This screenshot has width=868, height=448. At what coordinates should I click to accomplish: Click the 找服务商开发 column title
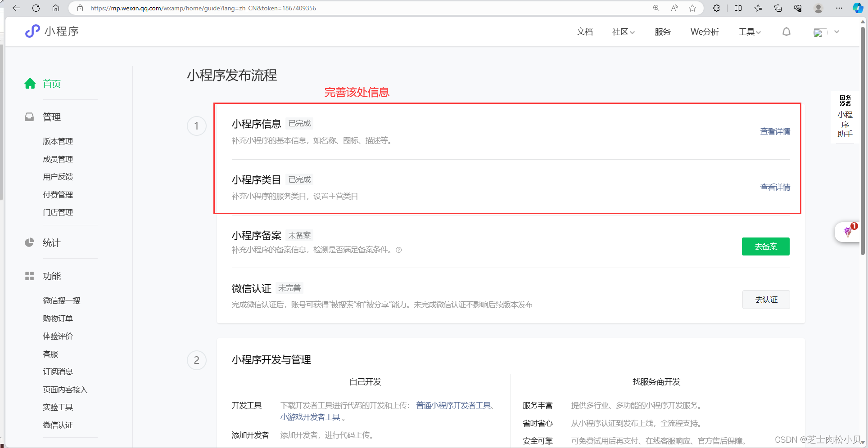[x=656, y=382]
